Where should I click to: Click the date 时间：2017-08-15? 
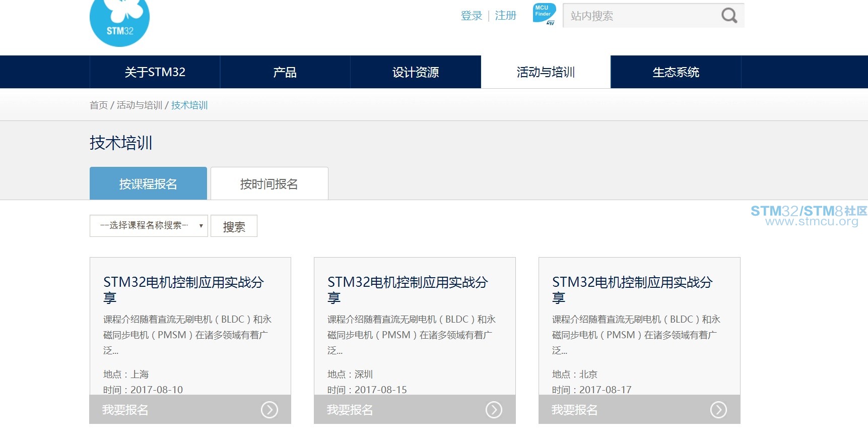click(367, 390)
